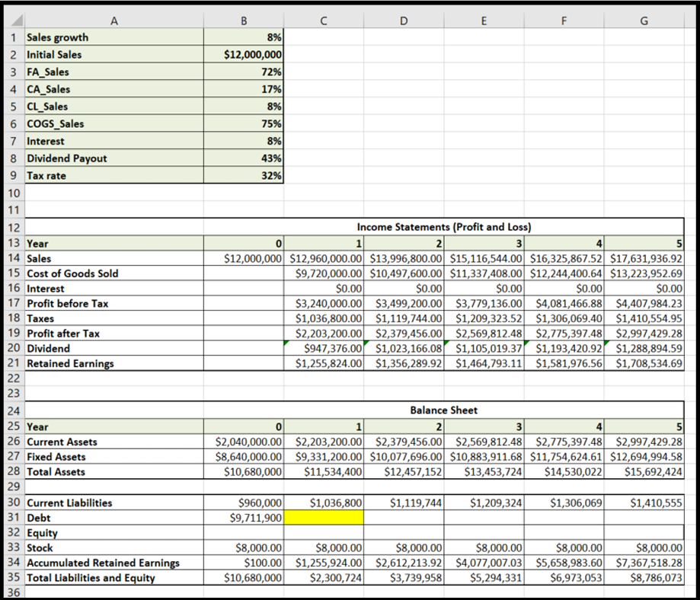The width and height of the screenshot is (700, 600).
Task: Select column A header
Action: (114, 21)
